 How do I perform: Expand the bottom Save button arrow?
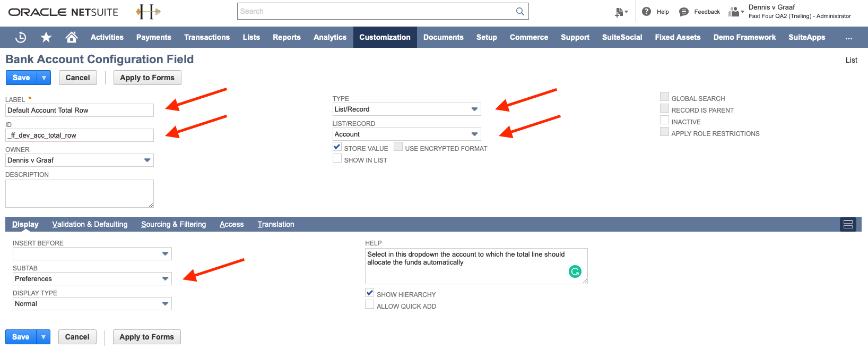(44, 337)
